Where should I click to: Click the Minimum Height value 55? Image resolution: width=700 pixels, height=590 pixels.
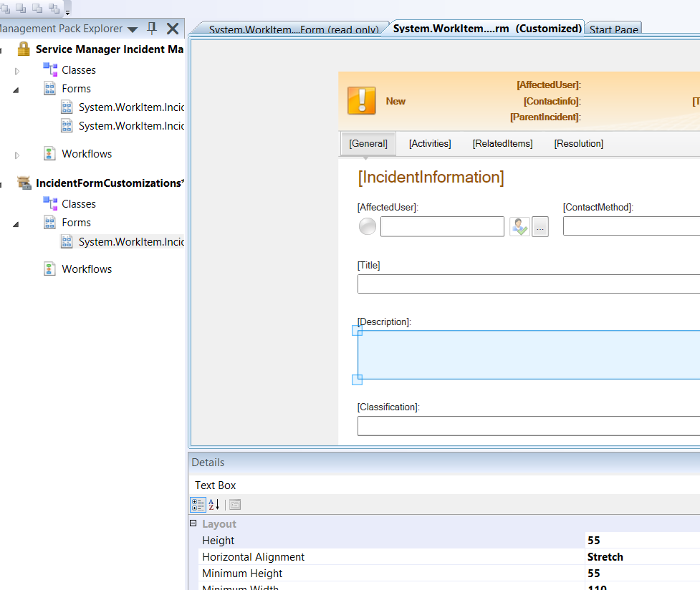coord(594,573)
